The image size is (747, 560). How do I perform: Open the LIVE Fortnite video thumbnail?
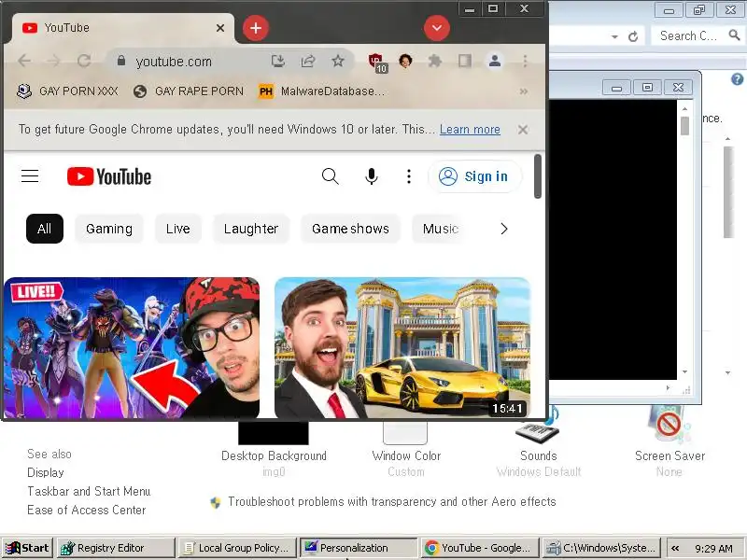[132, 347]
